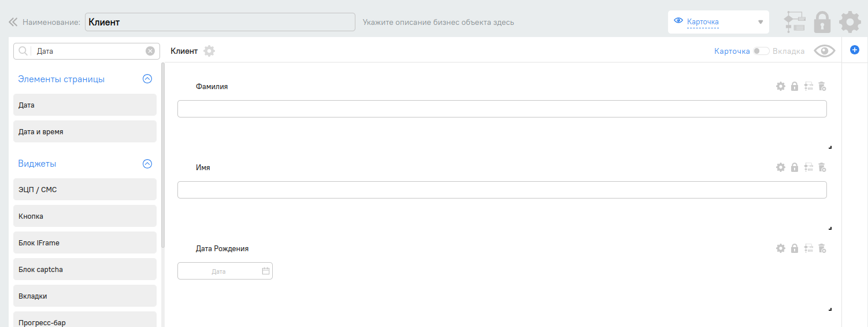Click the large lock icon in the header
Image resolution: width=868 pixels, height=327 pixels.
[822, 22]
